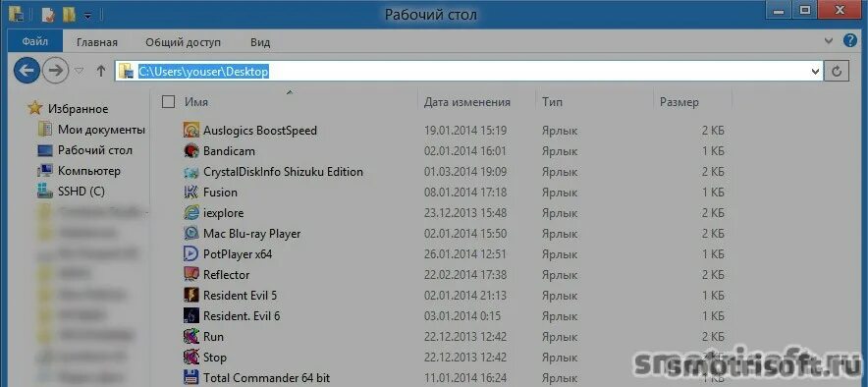The width and height of the screenshot is (868, 387).
Task: Select the Mac Blu-ray Player icon
Action: click(191, 234)
